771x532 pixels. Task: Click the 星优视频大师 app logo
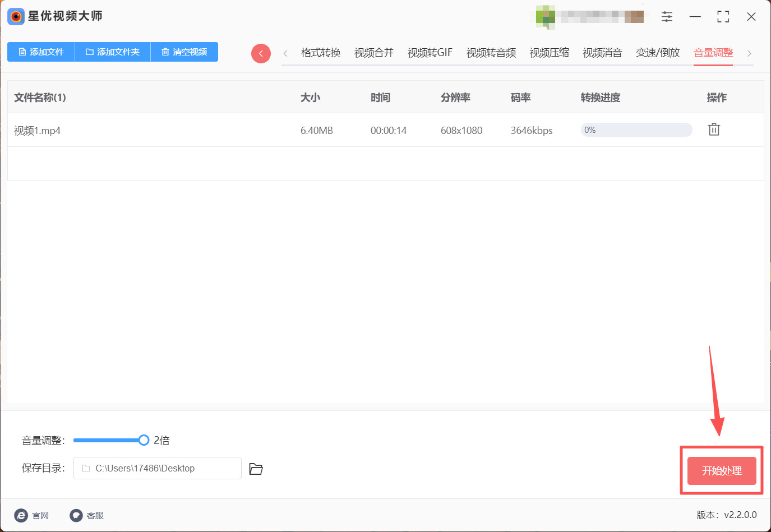tap(16, 16)
